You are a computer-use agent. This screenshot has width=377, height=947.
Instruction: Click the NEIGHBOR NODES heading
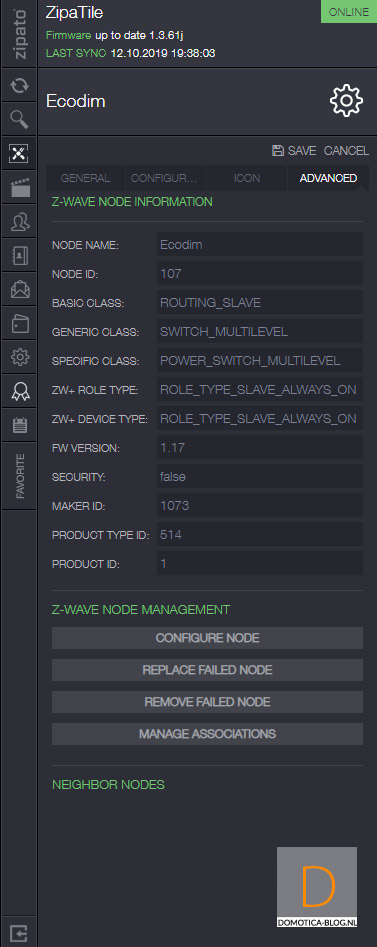click(x=108, y=785)
